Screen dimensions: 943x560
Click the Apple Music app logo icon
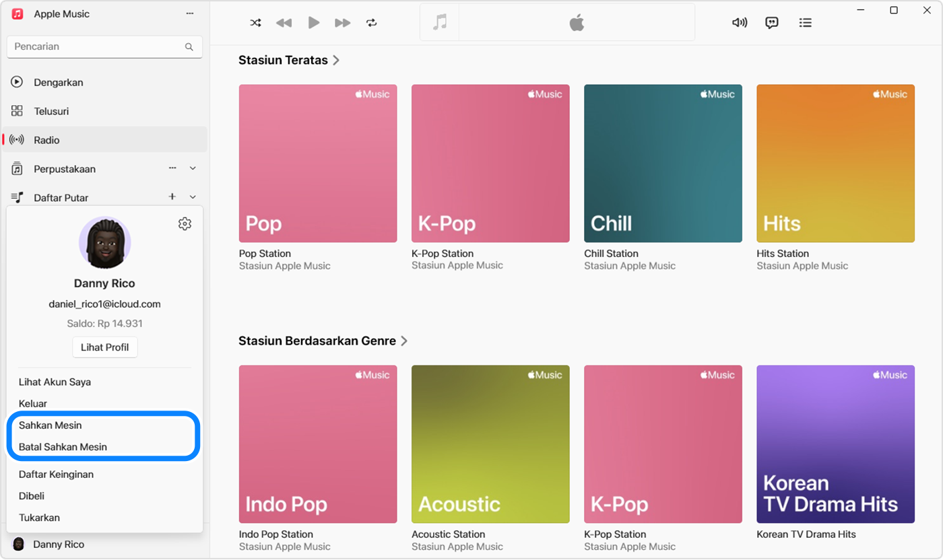point(18,14)
